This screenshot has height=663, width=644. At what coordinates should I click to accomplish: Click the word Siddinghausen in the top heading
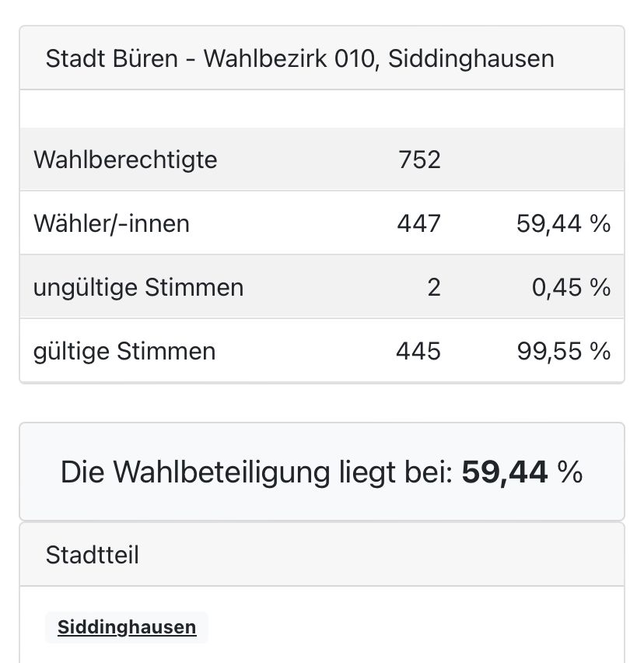coord(471,58)
